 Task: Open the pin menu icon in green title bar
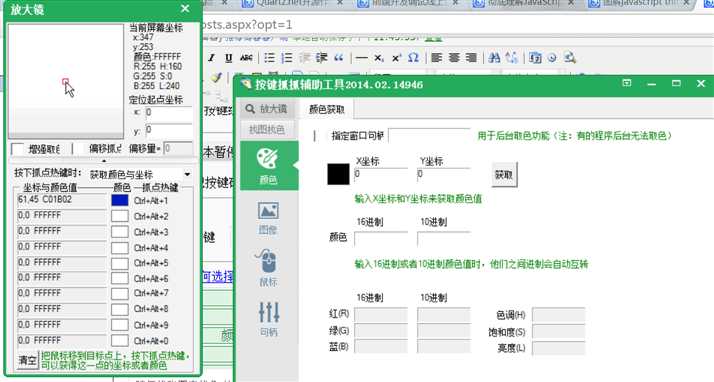pyautogui.click(x=627, y=83)
